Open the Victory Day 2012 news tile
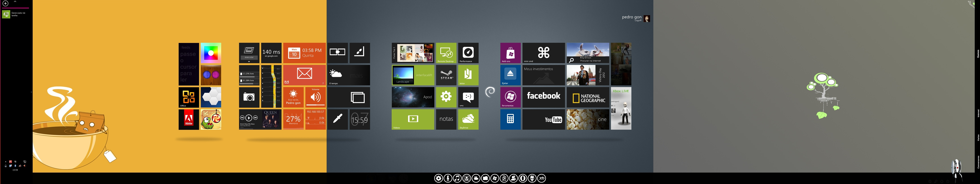 (588, 75)
